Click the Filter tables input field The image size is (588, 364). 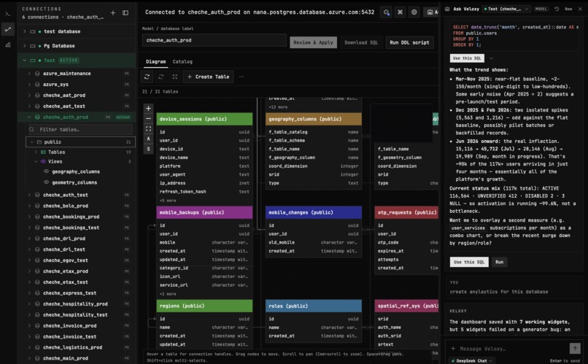(x=80, y=129)
